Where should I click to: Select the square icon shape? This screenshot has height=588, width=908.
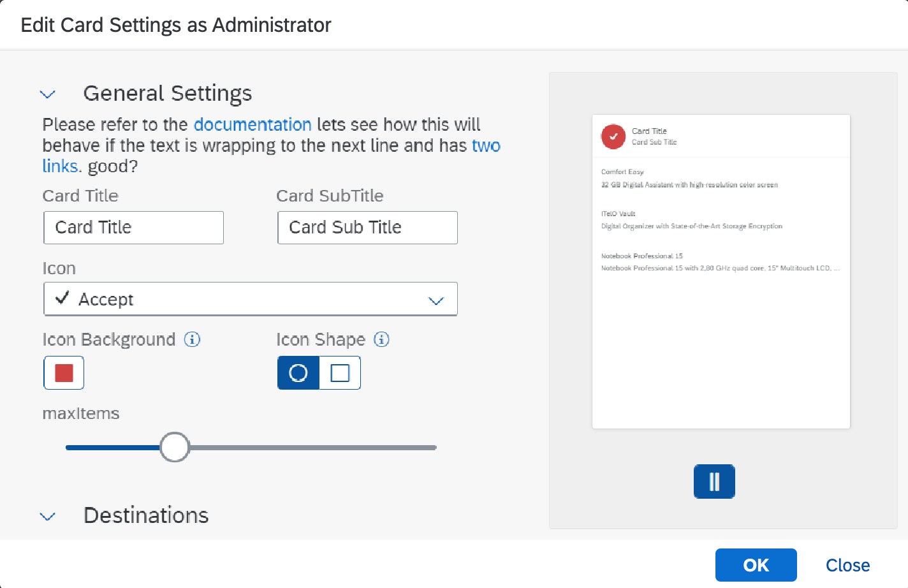pos(340,372)
